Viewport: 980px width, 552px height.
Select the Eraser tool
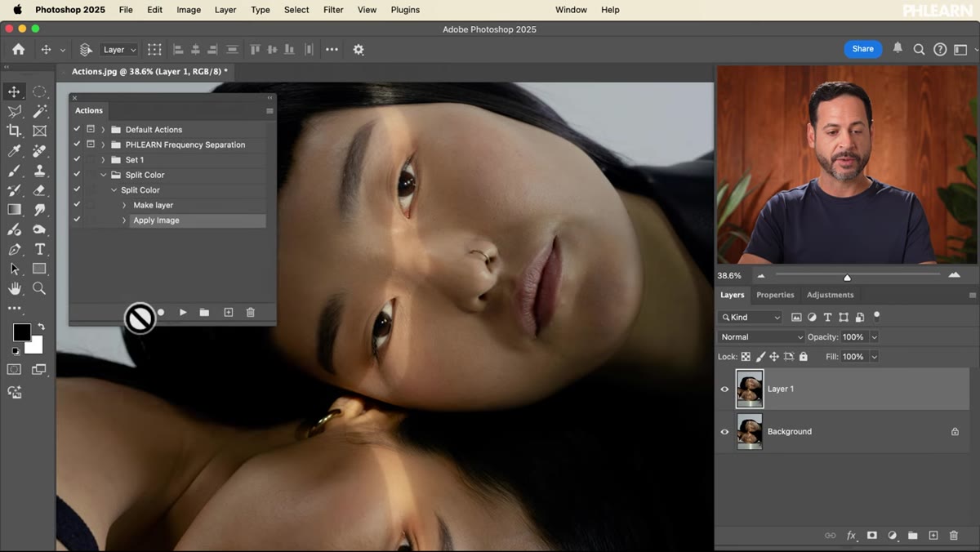[39, 190]
